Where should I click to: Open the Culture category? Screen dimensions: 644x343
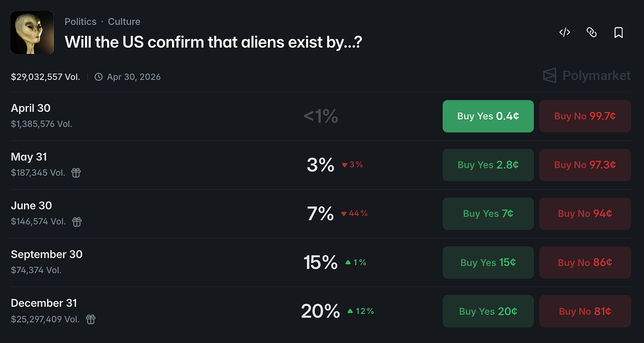124,21
